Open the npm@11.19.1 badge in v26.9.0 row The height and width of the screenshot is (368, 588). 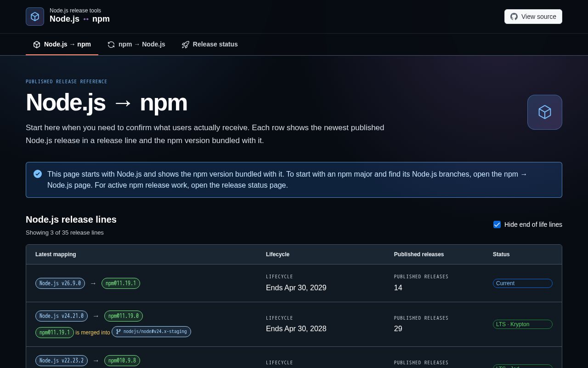click(121, 283)
